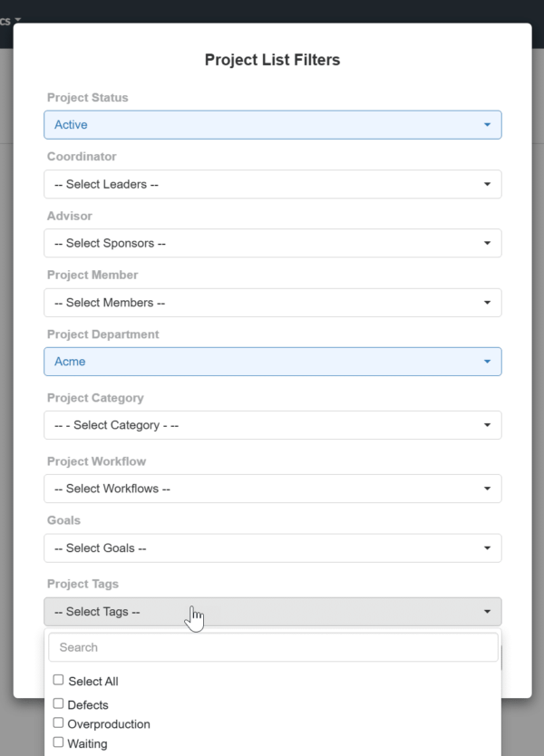This screenshot has height=756, width=544.
Task: Expand the Goals Select Goals dropdown
Action: tap(272, 548)
